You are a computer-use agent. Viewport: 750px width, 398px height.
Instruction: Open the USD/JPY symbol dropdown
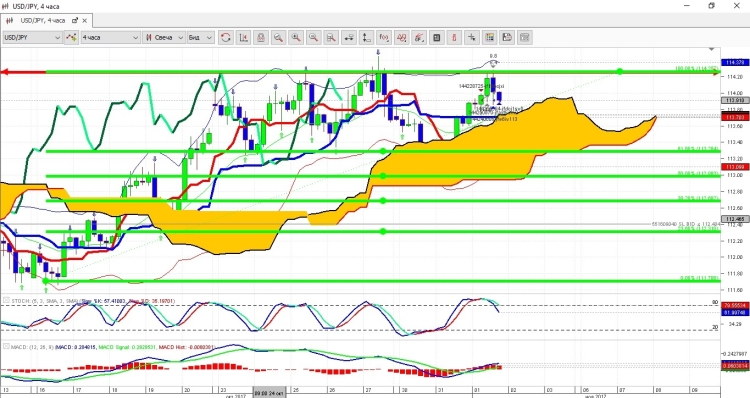point(32,37)
